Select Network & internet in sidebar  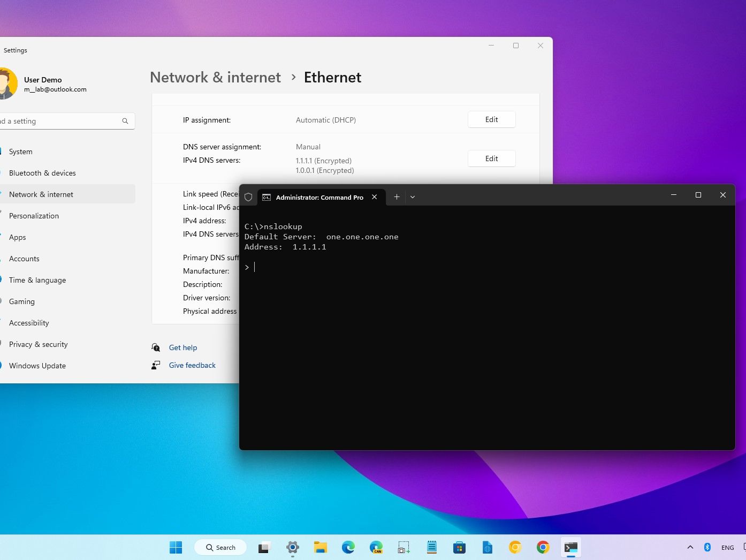(x=67, y=194)
